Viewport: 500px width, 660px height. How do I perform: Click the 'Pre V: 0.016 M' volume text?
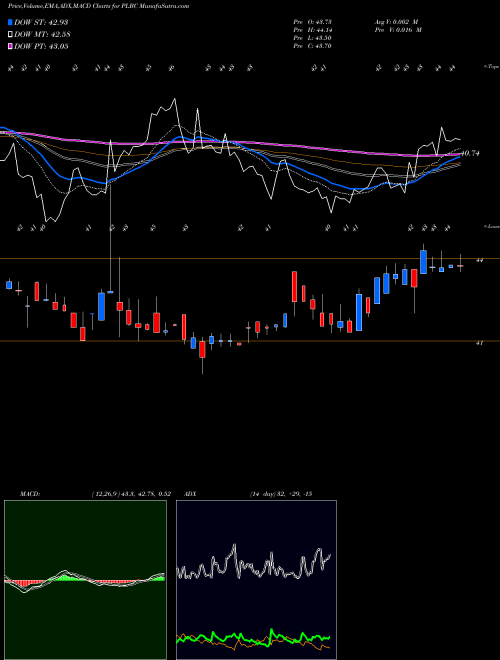(x=399, y=30)
